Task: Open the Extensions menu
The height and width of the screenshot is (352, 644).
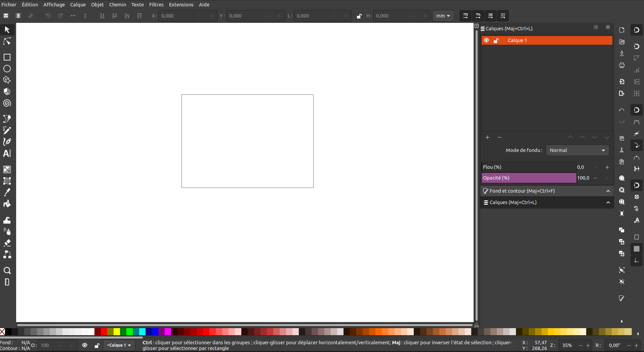Action: coord(181,5)
